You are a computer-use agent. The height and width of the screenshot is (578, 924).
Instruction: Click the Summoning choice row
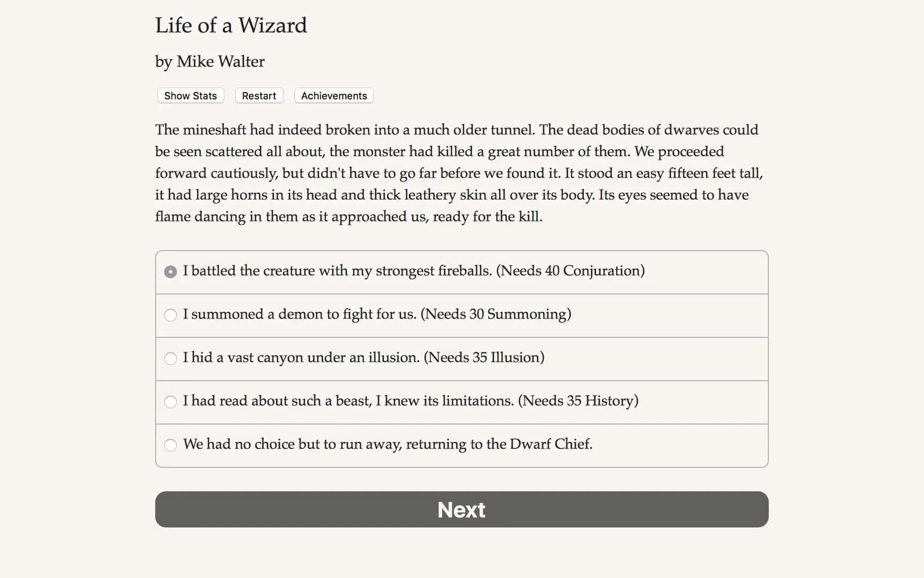pos(461,315)
